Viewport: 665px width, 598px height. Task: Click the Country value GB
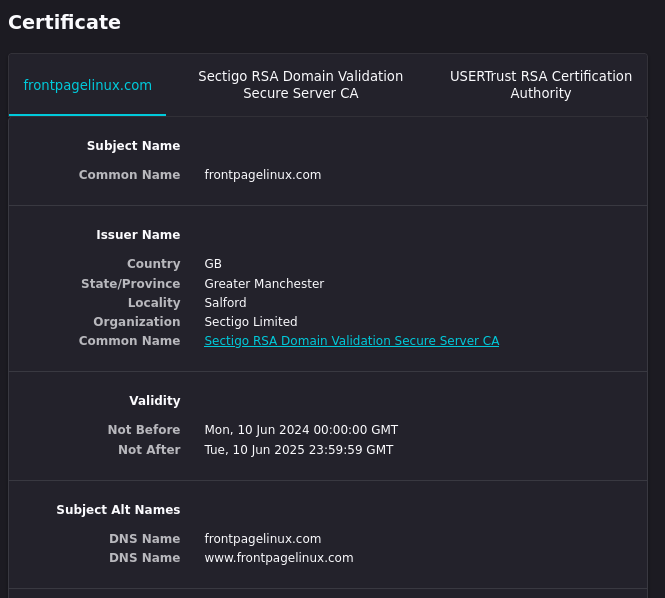[213, 263]
